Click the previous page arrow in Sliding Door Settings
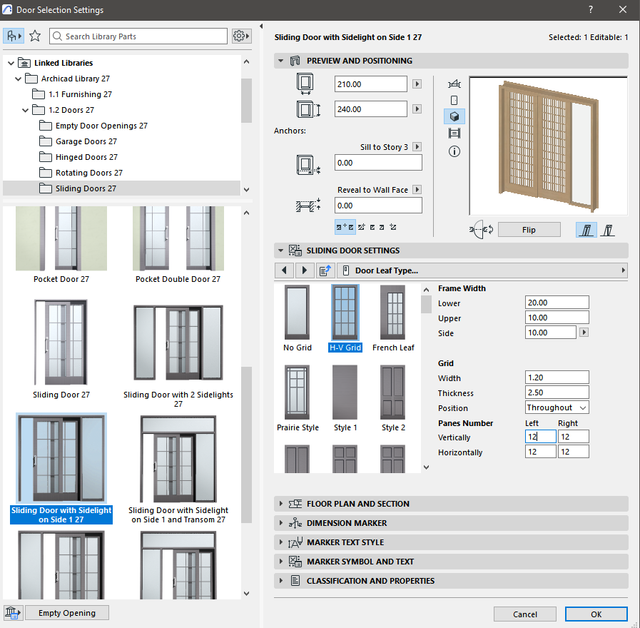640x628 pixels. (x=285, y=270)
